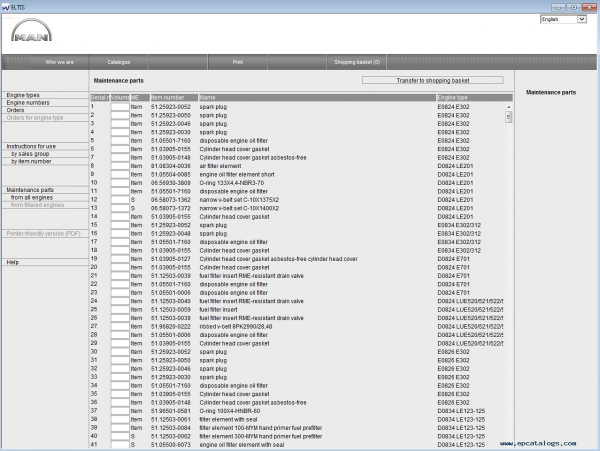Select 'ribbed v-belt 8PK2990/28,48' row
600x451 pixels.
coord(236,326)
